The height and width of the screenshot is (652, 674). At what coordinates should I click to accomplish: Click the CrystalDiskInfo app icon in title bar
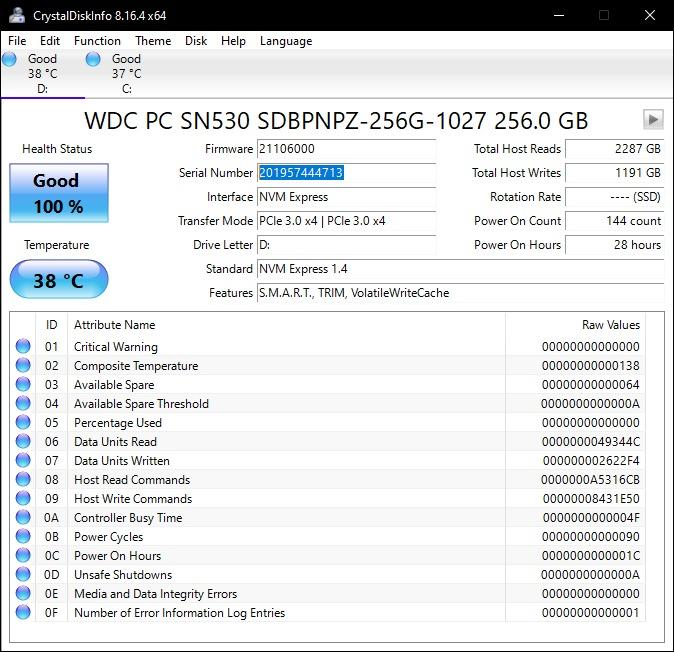(16, 15)
